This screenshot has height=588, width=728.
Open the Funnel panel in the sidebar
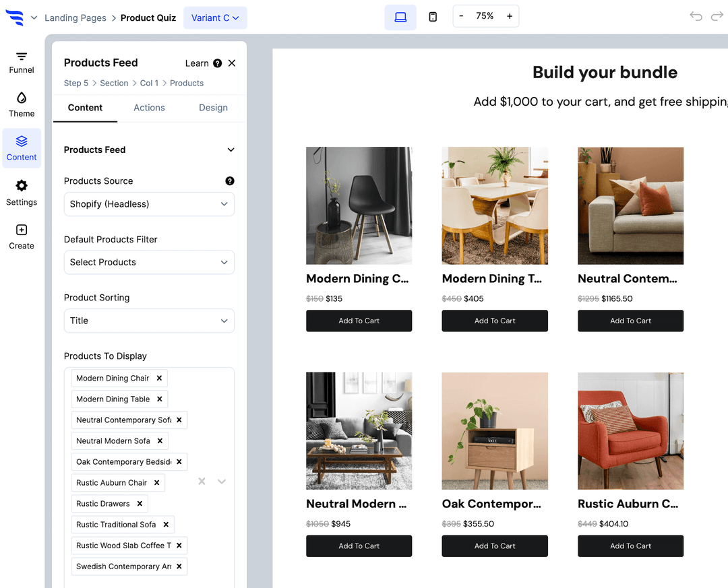click(21, 61)
